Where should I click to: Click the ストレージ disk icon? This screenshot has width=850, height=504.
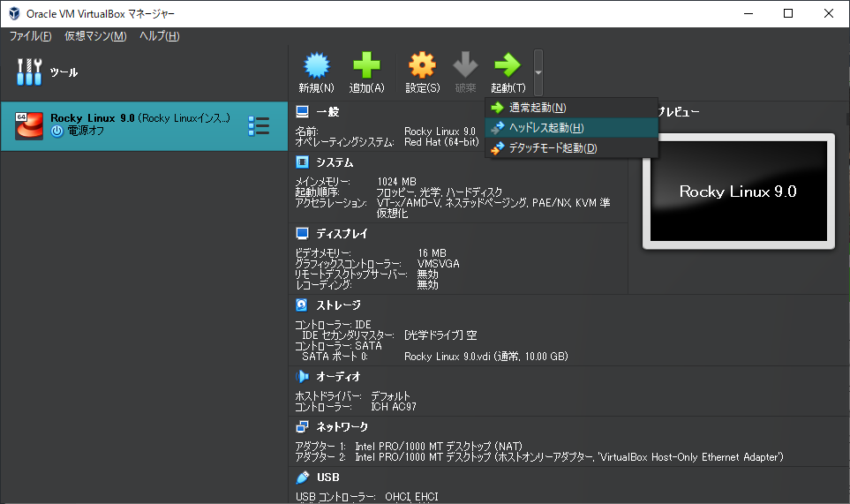[301, 305]
